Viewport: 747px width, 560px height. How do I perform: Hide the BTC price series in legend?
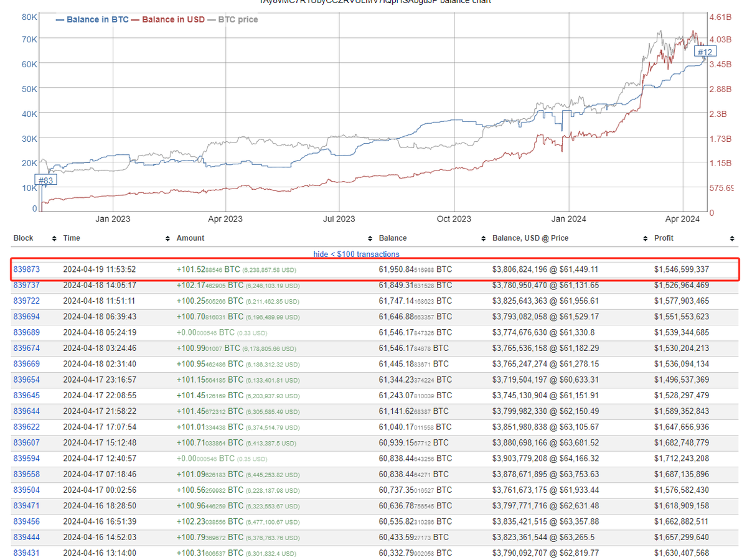point(237,20)
